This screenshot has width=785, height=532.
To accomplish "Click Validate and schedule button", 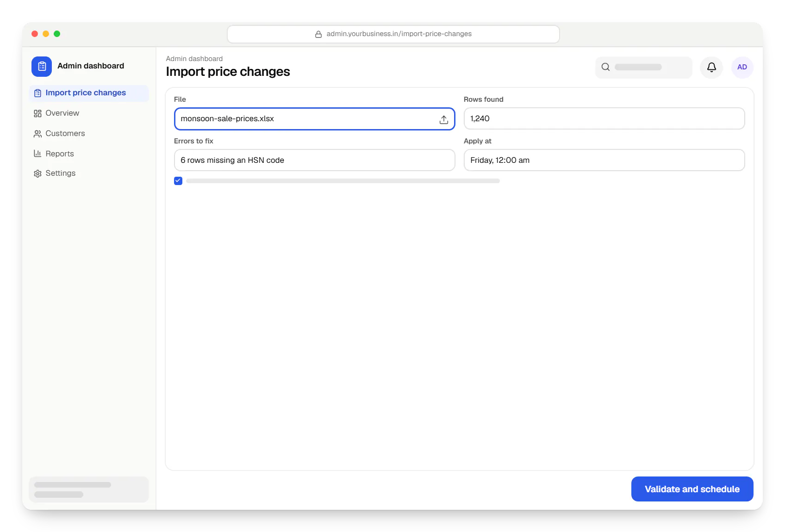I will [692, 489].
